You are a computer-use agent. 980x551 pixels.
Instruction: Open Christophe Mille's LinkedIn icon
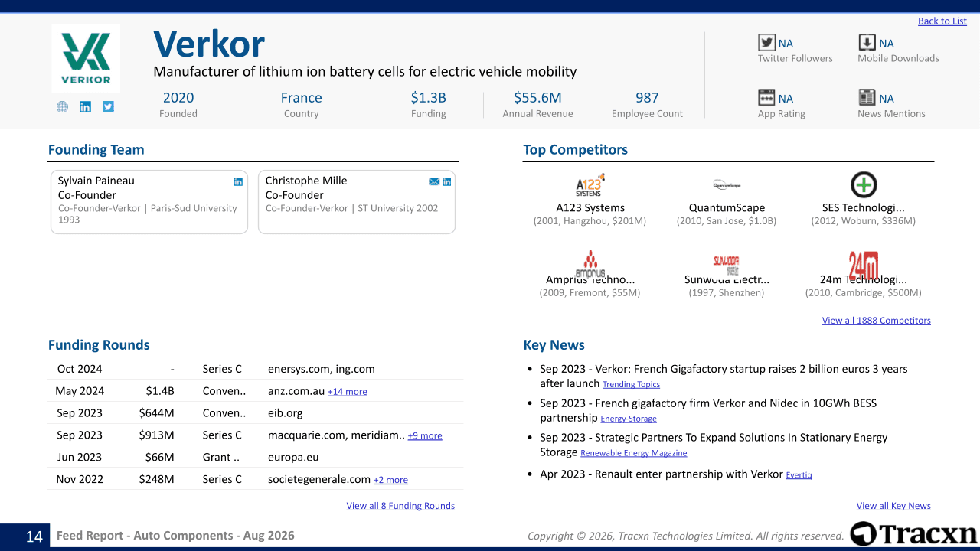(447, 181)
